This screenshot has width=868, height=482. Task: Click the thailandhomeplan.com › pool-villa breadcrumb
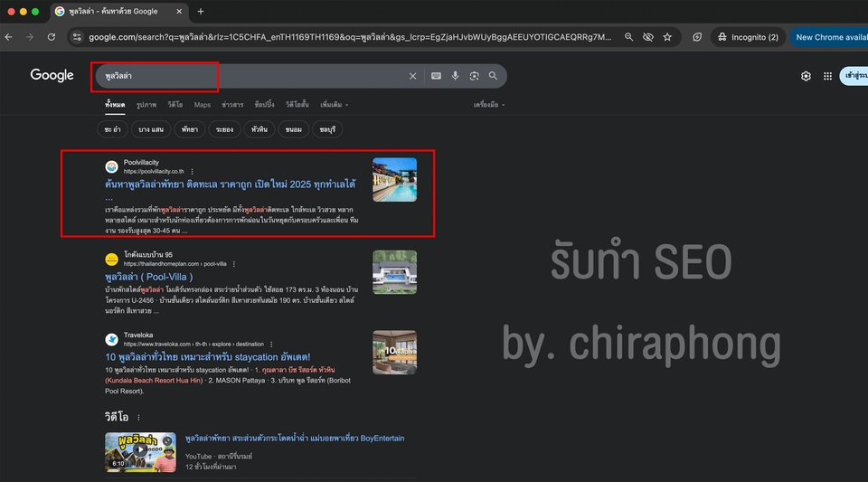point(175,264)
